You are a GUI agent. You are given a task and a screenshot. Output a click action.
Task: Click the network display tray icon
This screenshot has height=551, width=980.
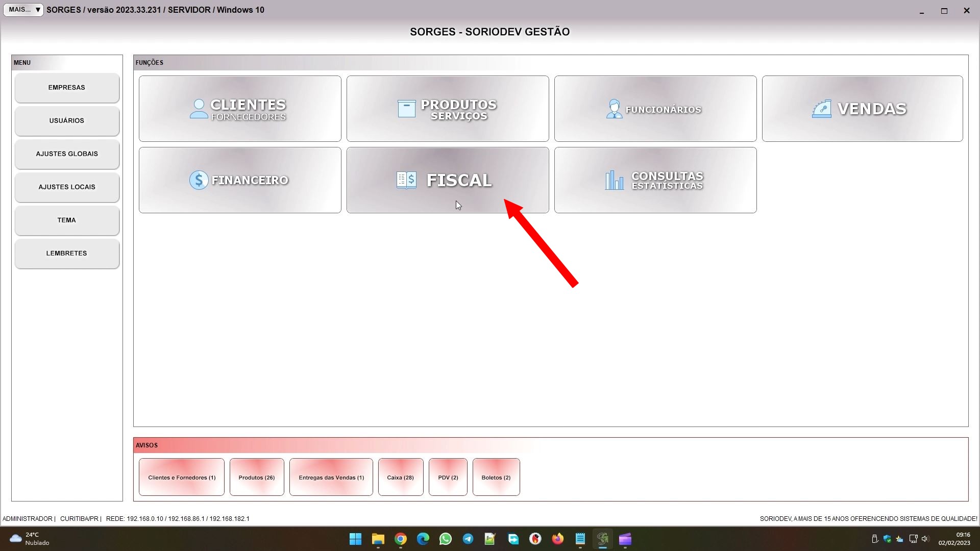(913, 539)
